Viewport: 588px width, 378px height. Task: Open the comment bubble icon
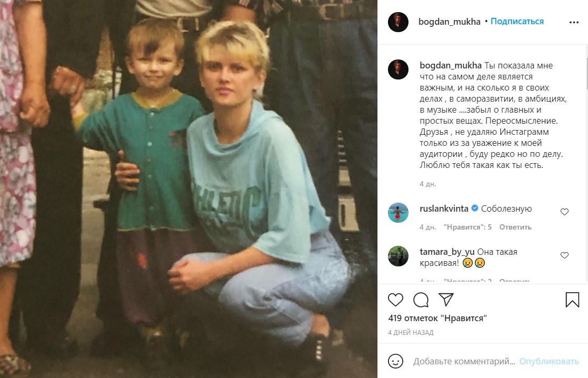[421, 300]
